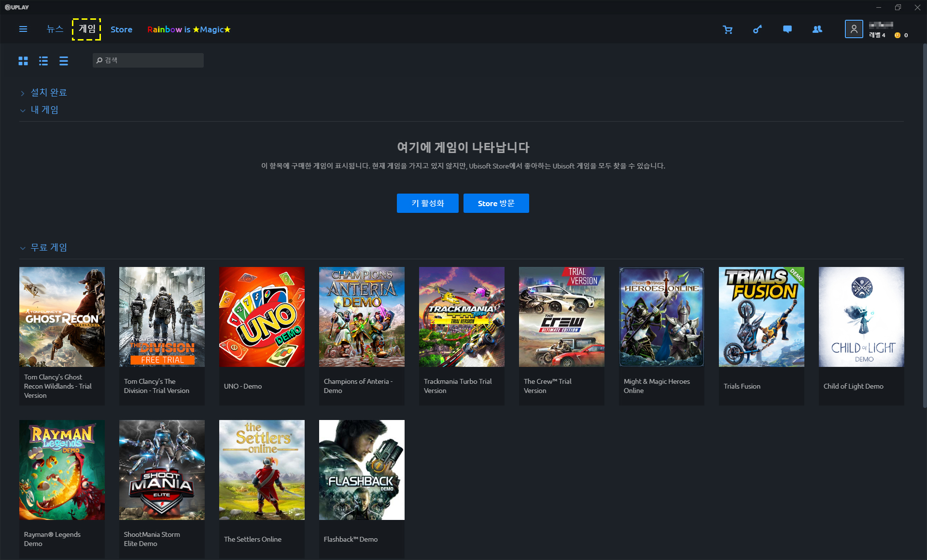The height and width of the screenshot is (560, 927).
Task: Switch to compact list view
Action: coord(64,61)
